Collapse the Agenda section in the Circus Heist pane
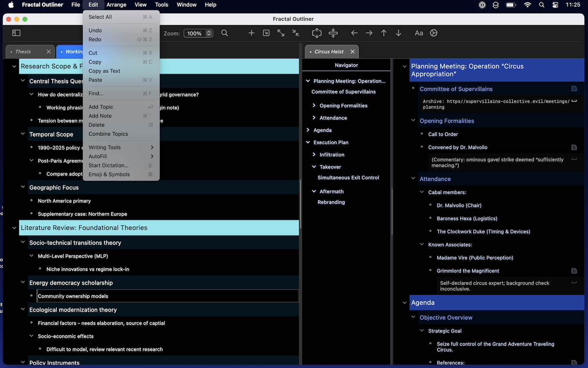The image size is (588, 368). 405,303
